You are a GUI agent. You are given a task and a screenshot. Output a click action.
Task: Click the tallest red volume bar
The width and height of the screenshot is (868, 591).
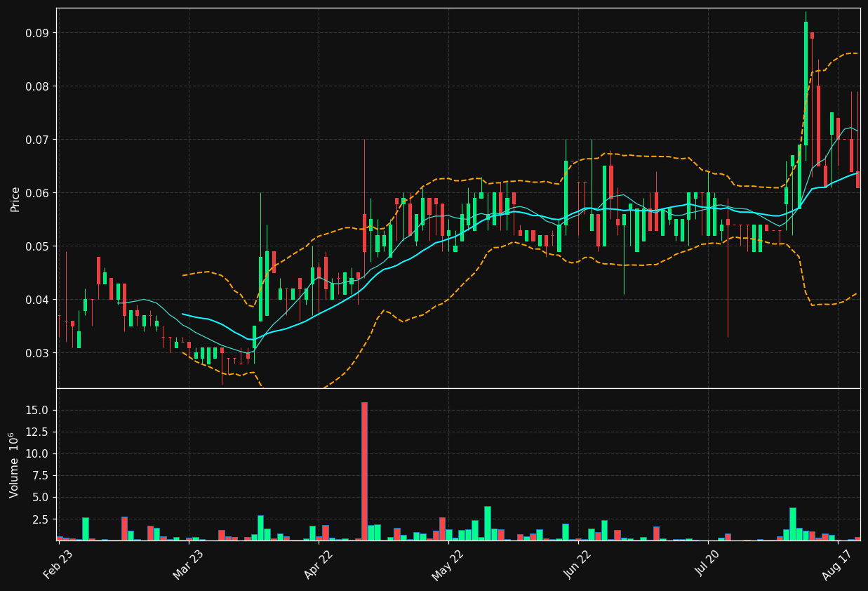click(364, 471)
